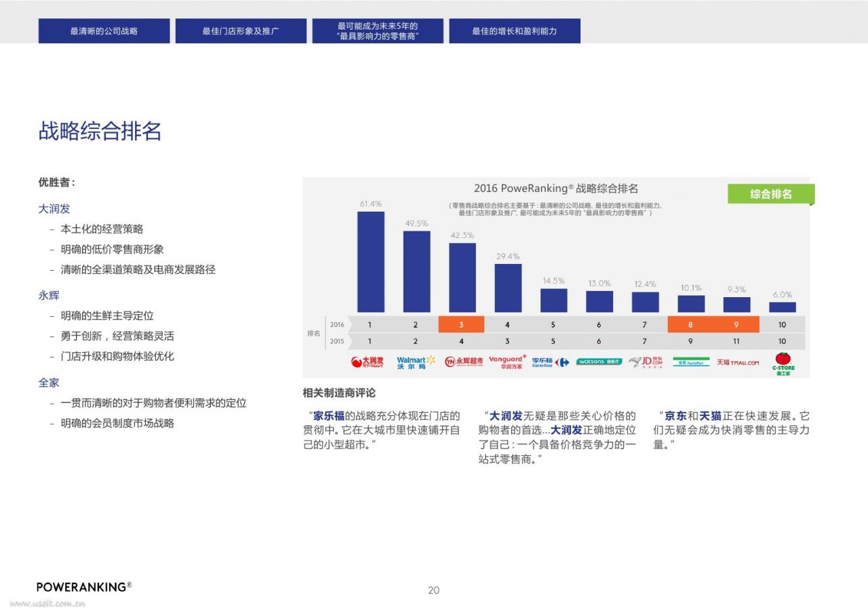The image size is (868, 614).
Task: Click the chart subtitle note in parentheses
Action: point(555,209)
